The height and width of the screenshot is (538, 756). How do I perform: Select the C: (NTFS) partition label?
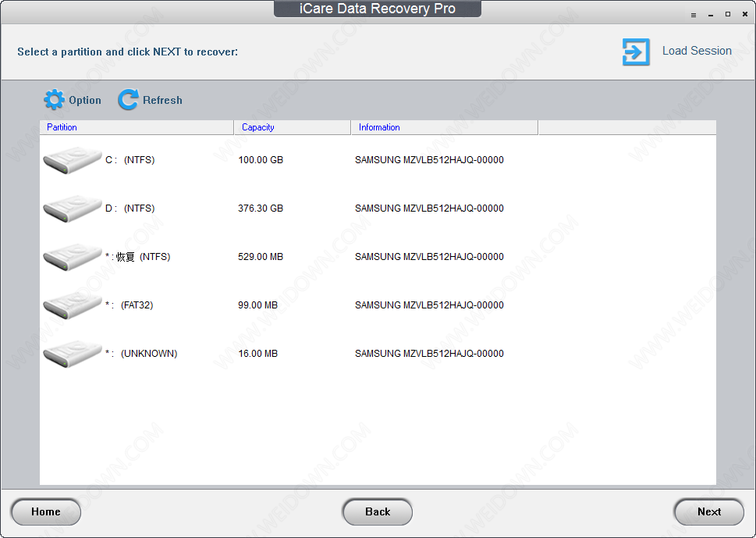coord(130,160)
